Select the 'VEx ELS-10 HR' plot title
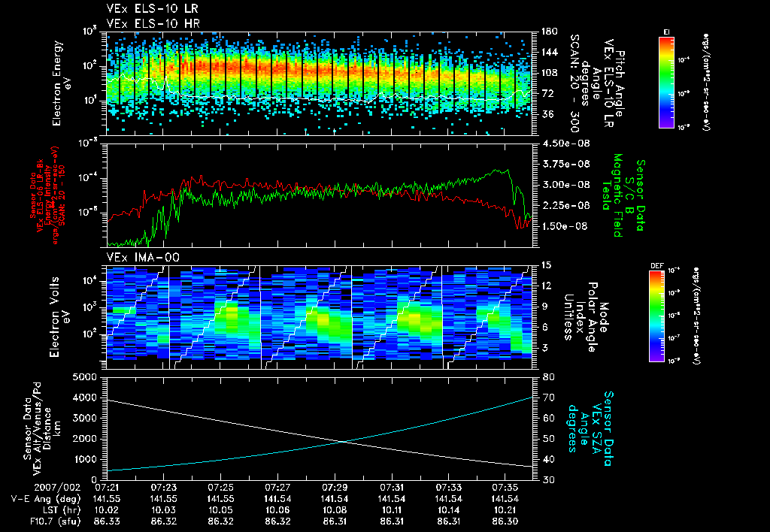The height and width of the screenshot is (532, 770). click(x=153, y=23)
